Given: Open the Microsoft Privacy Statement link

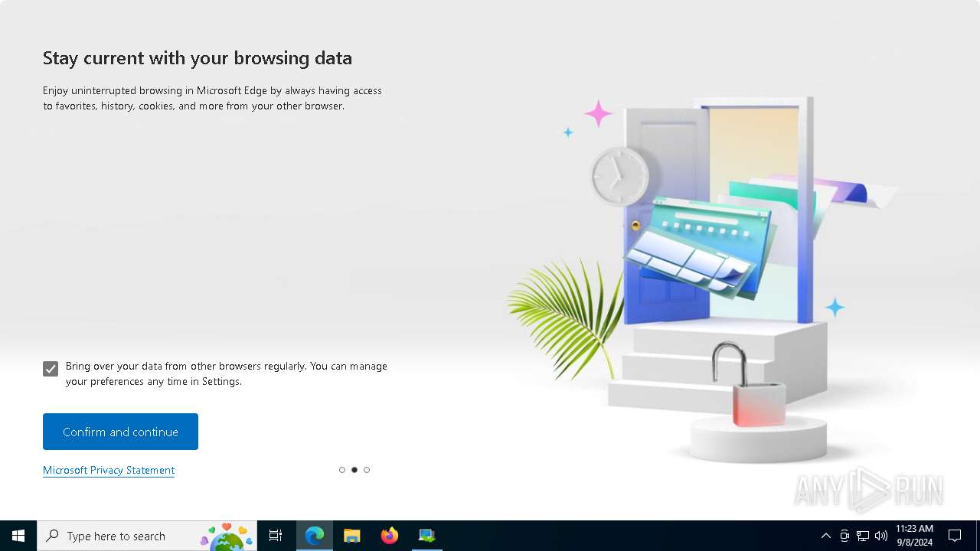Looking at the screenshot, I should point(109,470).
